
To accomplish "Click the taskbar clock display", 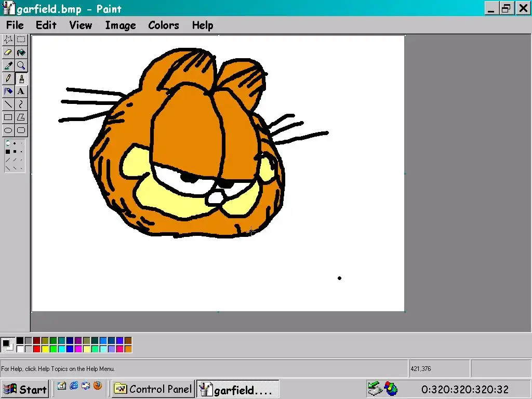I will tap(465, 389).
